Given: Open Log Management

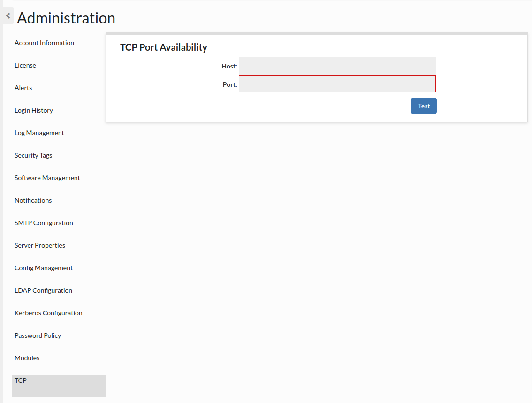Looking at the screenshot, I should pos(39,133).
